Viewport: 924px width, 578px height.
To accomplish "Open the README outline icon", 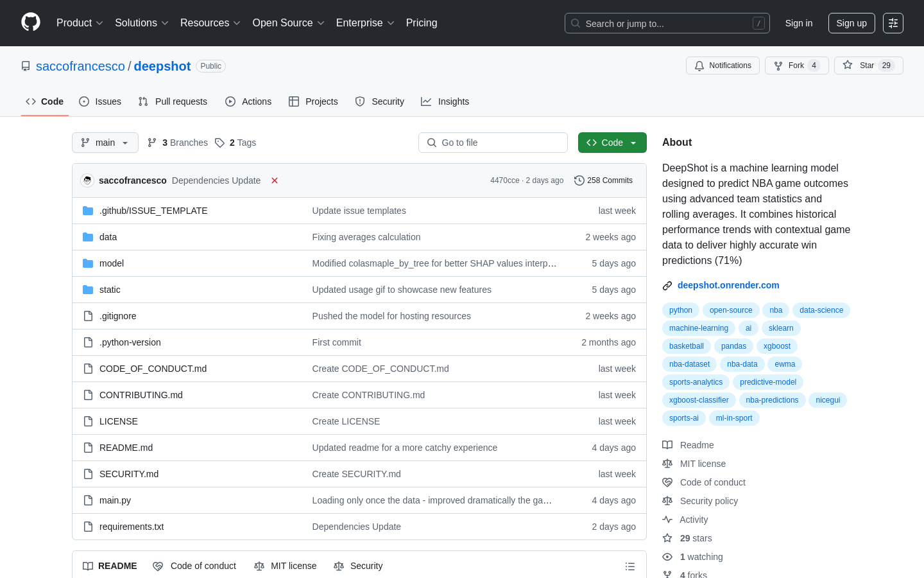I will 630,566.
